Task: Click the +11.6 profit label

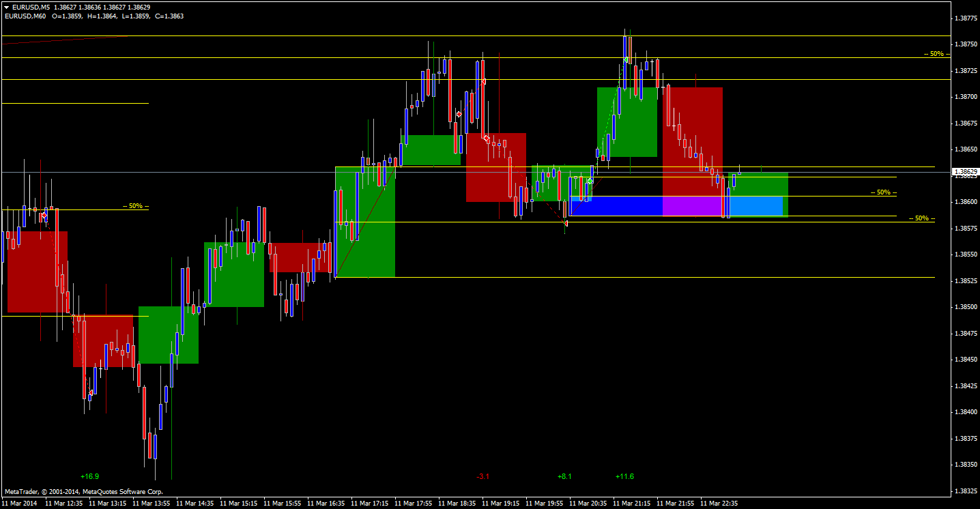Action: 624,476
